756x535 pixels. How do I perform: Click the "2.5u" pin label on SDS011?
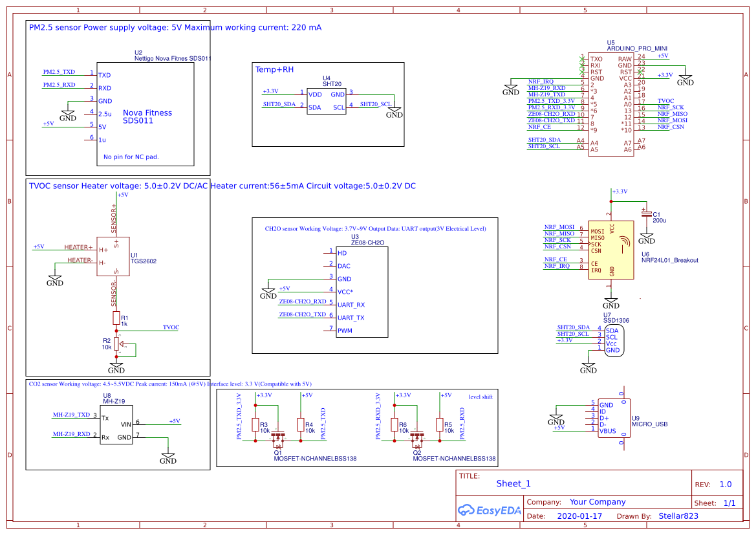[x=105, y=115]
